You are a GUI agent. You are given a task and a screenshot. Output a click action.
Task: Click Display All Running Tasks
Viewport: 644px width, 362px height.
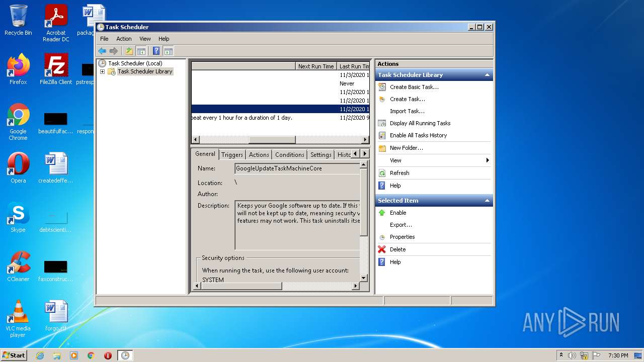coord(420,123)
